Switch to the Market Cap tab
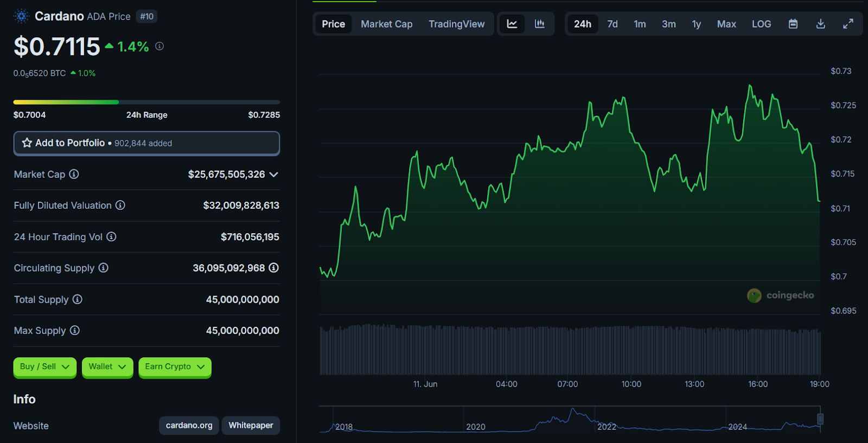 tap(386, 24)
